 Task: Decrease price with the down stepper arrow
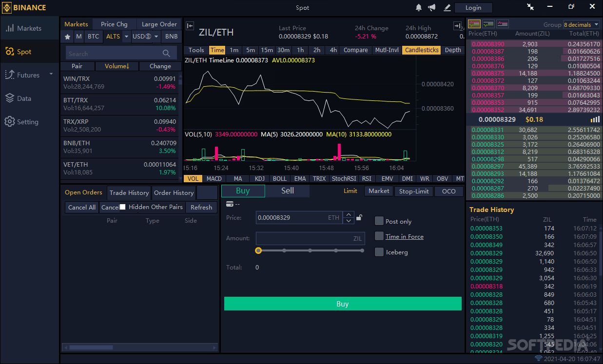pyautogui.click(x=348, y=221)
